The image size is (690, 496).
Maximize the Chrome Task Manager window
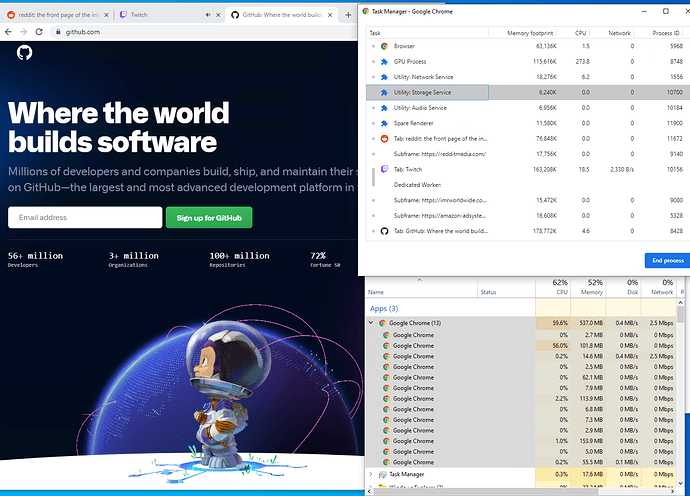tap(666, 11)
